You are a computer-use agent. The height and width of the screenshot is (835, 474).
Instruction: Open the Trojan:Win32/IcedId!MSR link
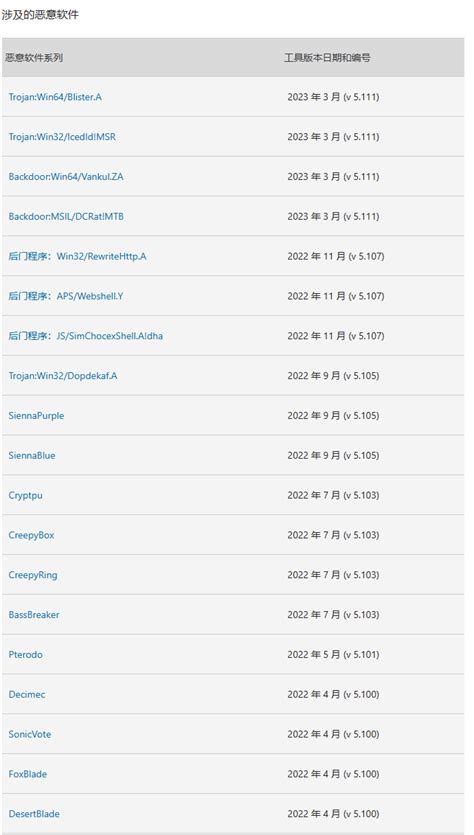click(x=62, y=137)
